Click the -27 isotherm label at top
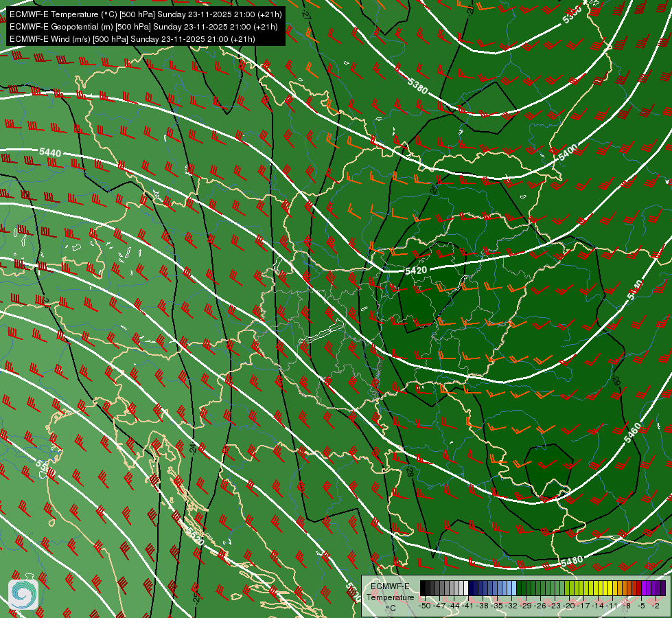672x618 pixels. pyautogui.click(x=306, y=14)
